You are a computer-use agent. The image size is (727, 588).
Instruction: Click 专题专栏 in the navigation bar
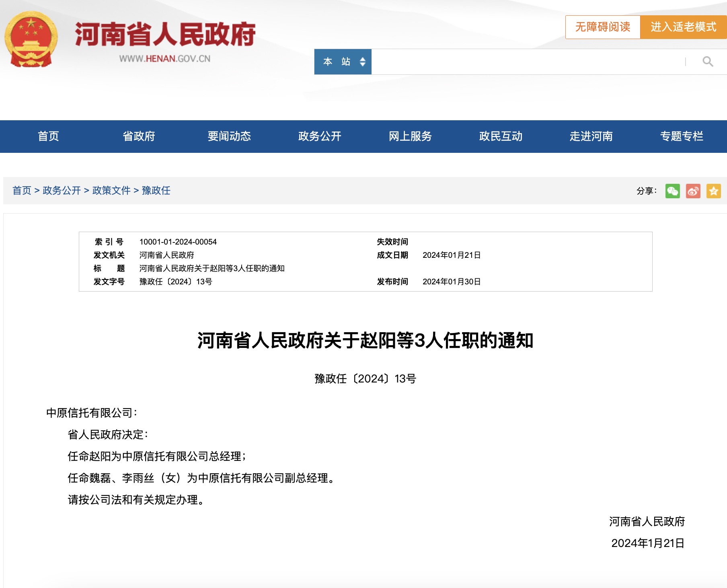tap(682, 136)
